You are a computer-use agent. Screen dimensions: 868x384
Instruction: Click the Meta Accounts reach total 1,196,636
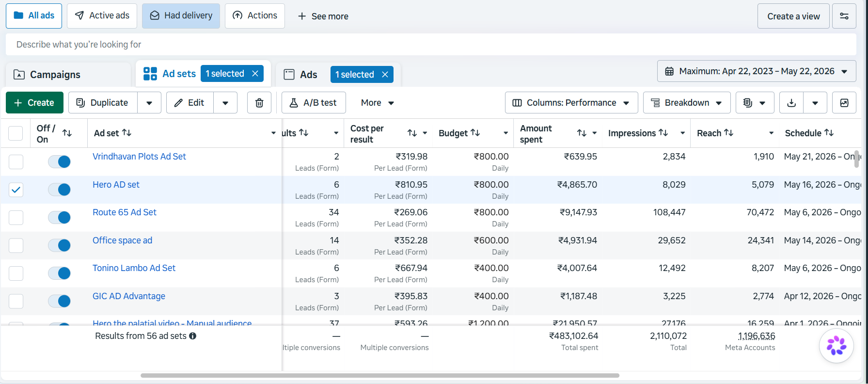point(756,336)
